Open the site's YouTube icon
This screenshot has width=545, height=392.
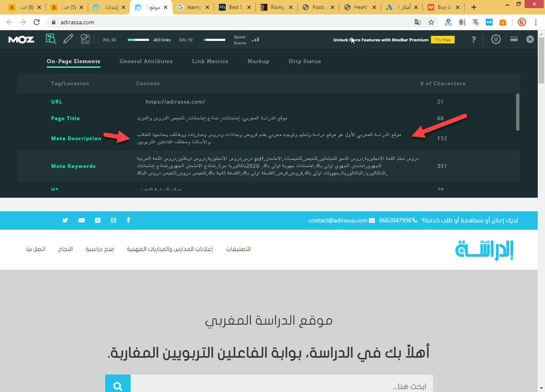click(81, 220)
